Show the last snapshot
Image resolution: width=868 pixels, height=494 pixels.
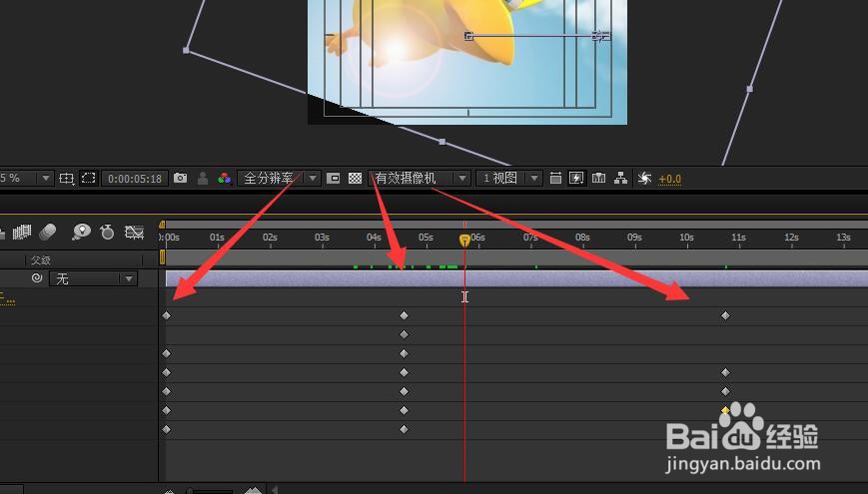click(203, 178)
